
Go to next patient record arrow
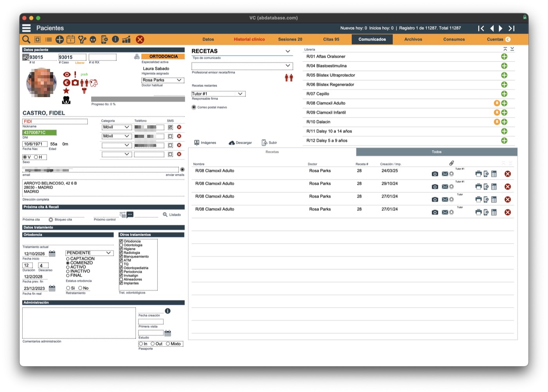501,28
